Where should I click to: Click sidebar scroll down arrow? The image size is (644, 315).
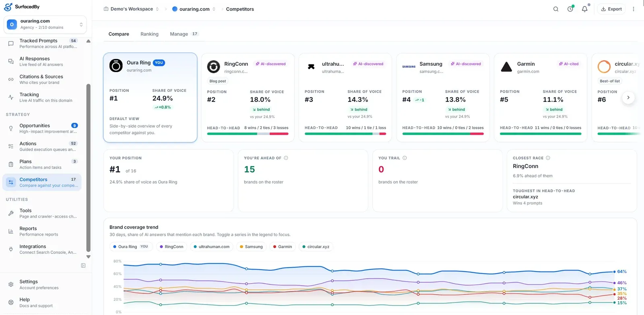point(89,257)
